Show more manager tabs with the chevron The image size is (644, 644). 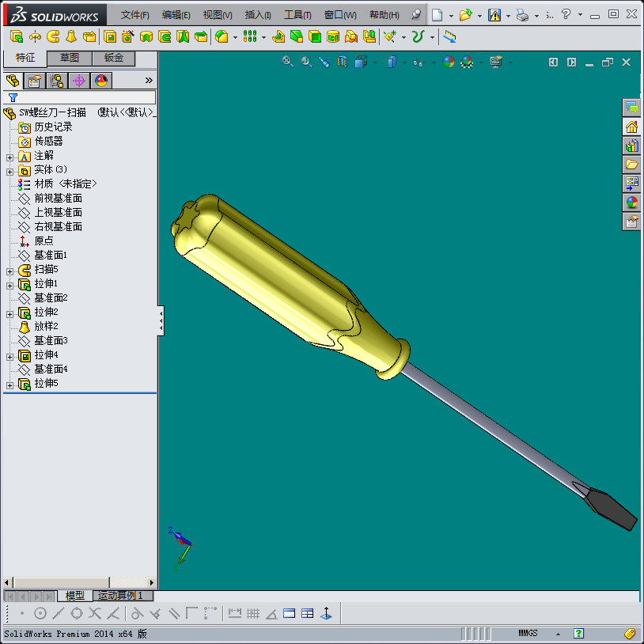149,81
